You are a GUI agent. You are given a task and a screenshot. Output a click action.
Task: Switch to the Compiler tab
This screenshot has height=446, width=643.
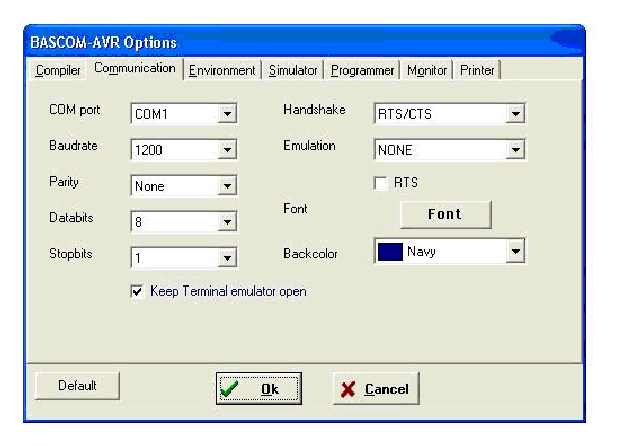click(x=58, y=70)
